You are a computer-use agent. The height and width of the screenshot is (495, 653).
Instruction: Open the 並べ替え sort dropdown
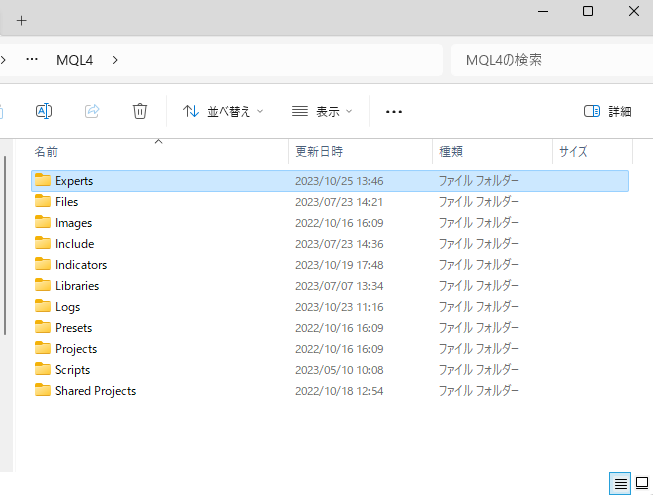coord(223,111)
